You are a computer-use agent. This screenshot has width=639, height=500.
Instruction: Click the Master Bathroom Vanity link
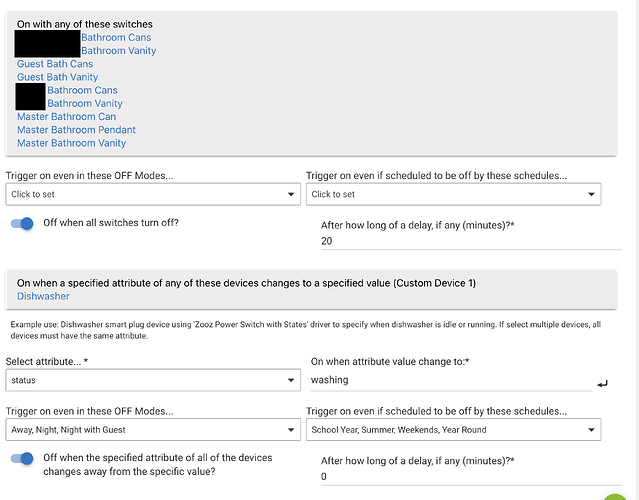pos(71,143)
